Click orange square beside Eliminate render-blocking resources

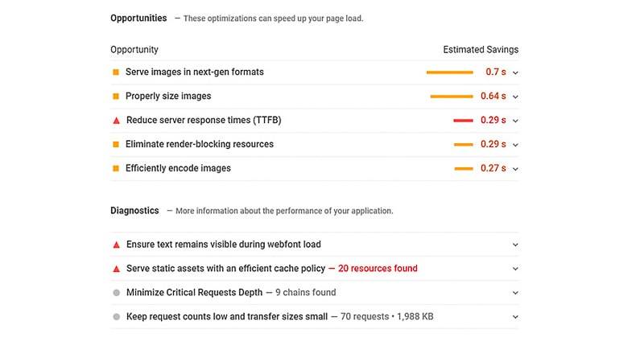pos(116,145)
